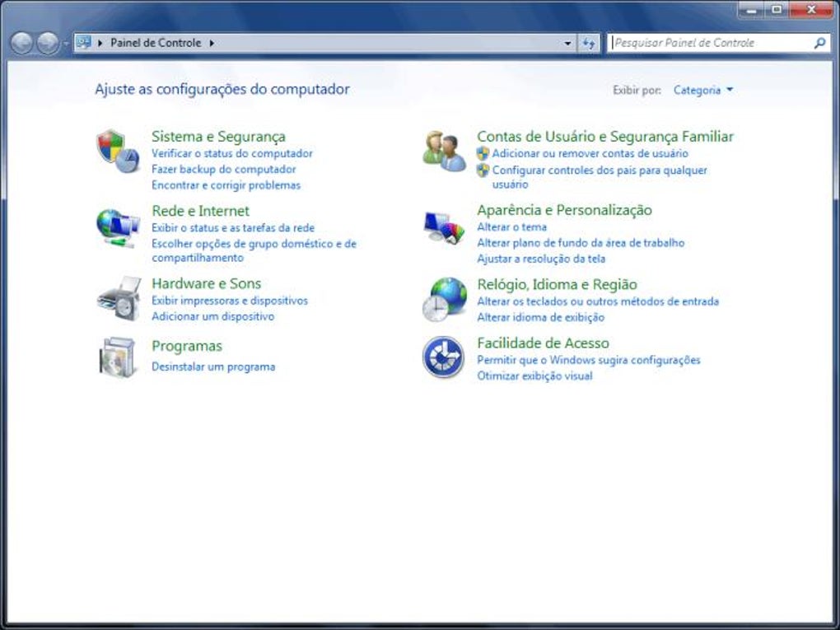Open the Hardware e Sons printer icon
Viewport: 840px width, 630px height.
(x=119, y=299)
